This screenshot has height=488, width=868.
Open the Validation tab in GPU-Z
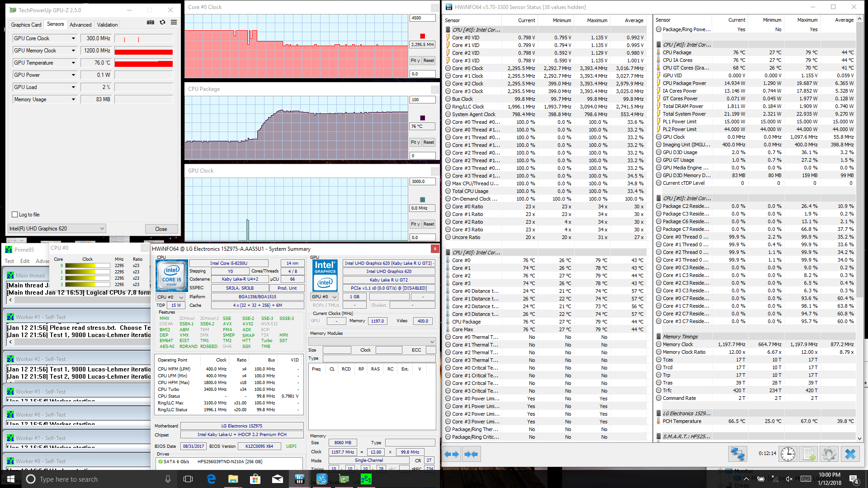(x=108, y=25)
